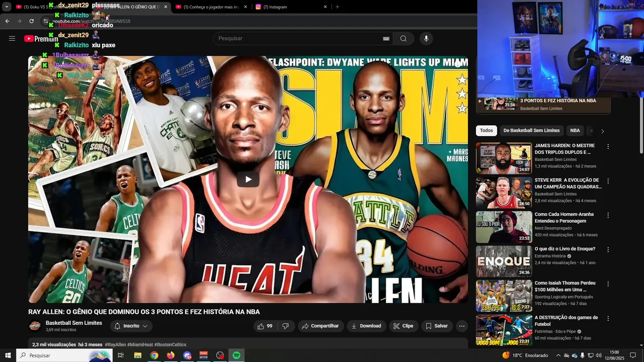The image size is (644, 362).
Task: Open Google Chrome from taskbar
Action: 154,355
